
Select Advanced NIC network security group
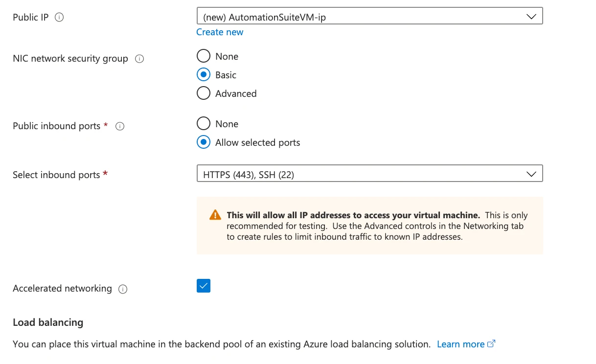[203, 93]
